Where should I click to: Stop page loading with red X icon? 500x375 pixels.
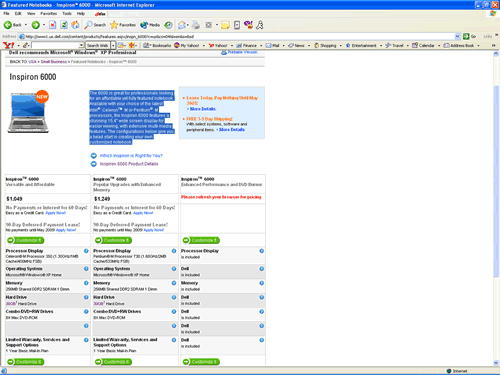[53, 25]
